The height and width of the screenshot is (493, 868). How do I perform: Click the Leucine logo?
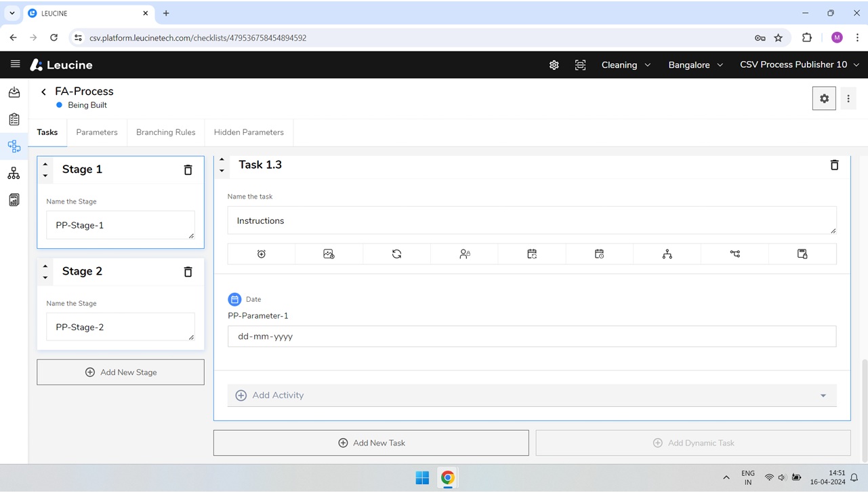[61, 65]
